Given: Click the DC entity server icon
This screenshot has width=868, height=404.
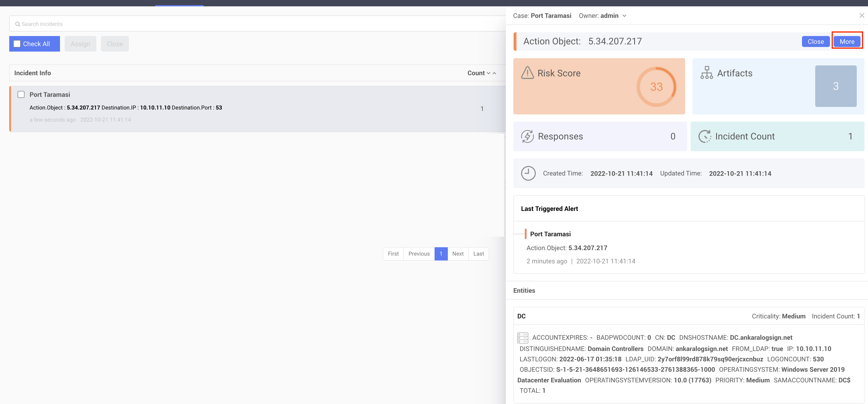Looking at the screenshot, I should (523, 338).
